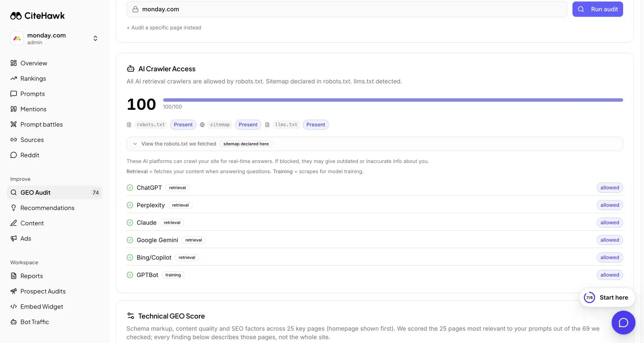This screenshot has height=343, width=644.
Task: Open the monday.com workspace switcher chevron
Action: pos(95,38)
